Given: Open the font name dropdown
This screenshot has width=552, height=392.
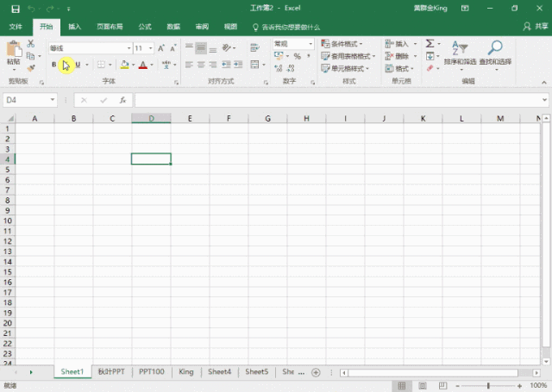Looking at the screenshot, I should point(129,48).
